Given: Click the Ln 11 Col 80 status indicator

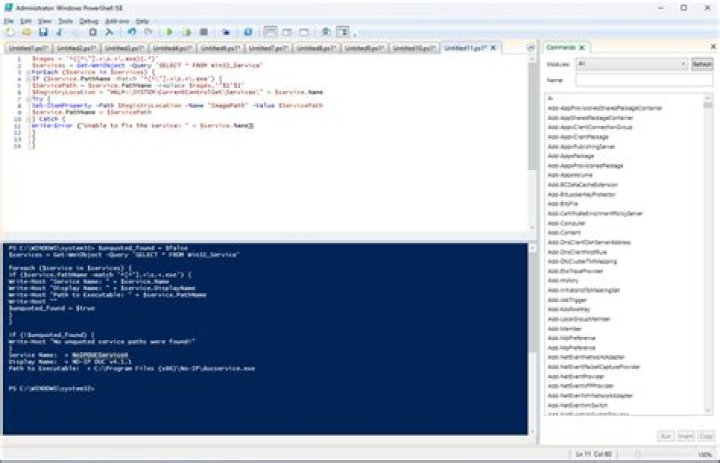Looking at the screenshot, I should tap(594, 454).
